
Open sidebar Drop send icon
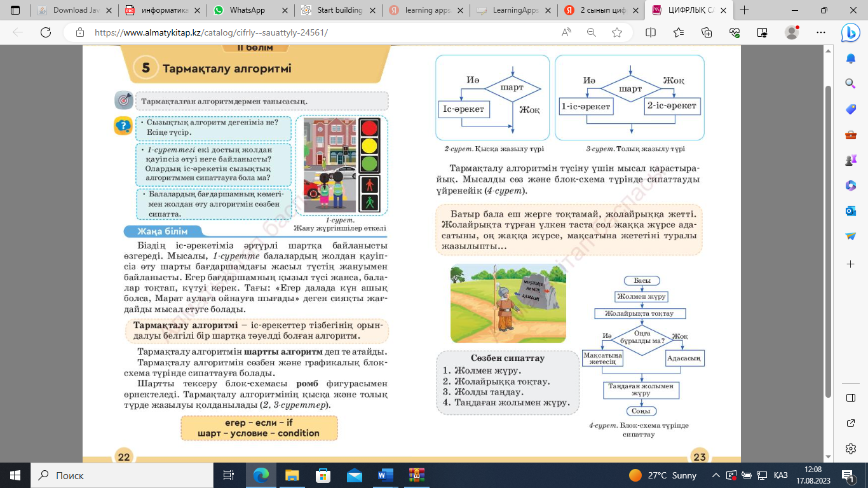click(850, 236)
